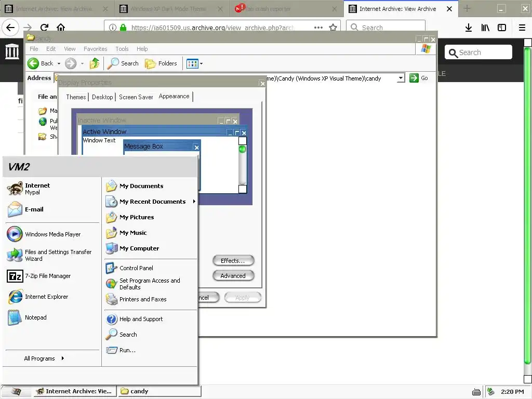
Task: Click green page scrollbar thumb
Action: [x=527, y=205]
